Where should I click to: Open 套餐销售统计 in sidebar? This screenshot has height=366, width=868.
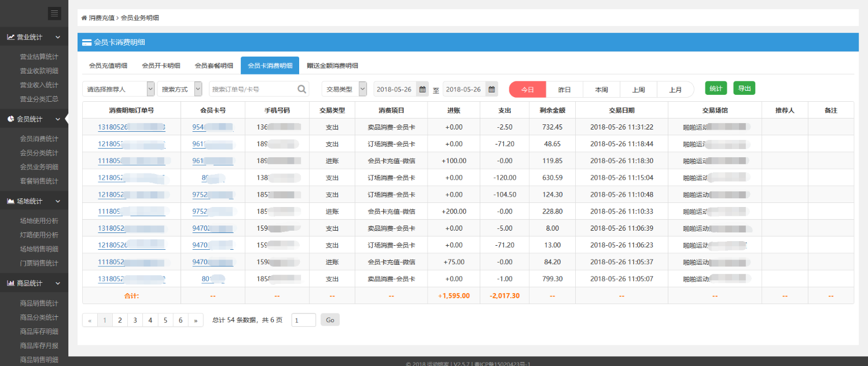(x=39, y=181)
